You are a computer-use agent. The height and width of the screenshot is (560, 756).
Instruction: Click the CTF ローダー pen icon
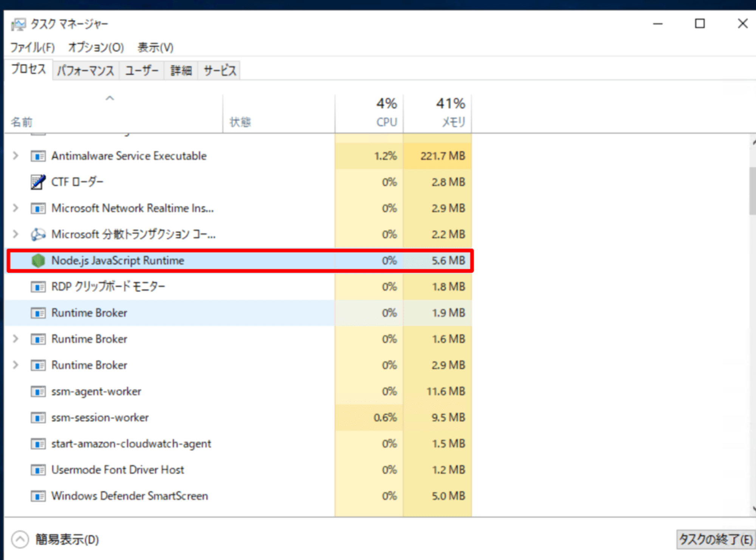pyautogui.click(x=38, y=182)
